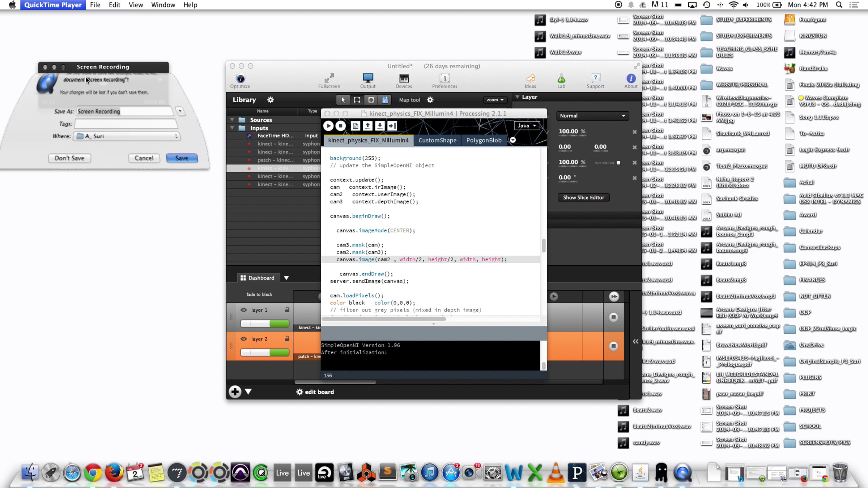Viewport: 868px width, 488px height.
Task: Open the Devices panel icon
Action: pos(404,79)
